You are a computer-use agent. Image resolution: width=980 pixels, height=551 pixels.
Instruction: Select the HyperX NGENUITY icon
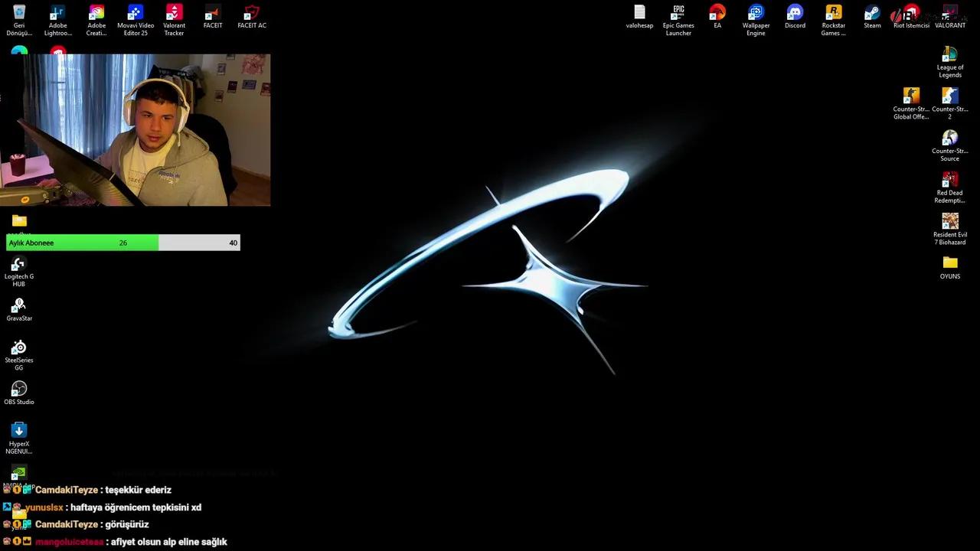coord(19,431)
